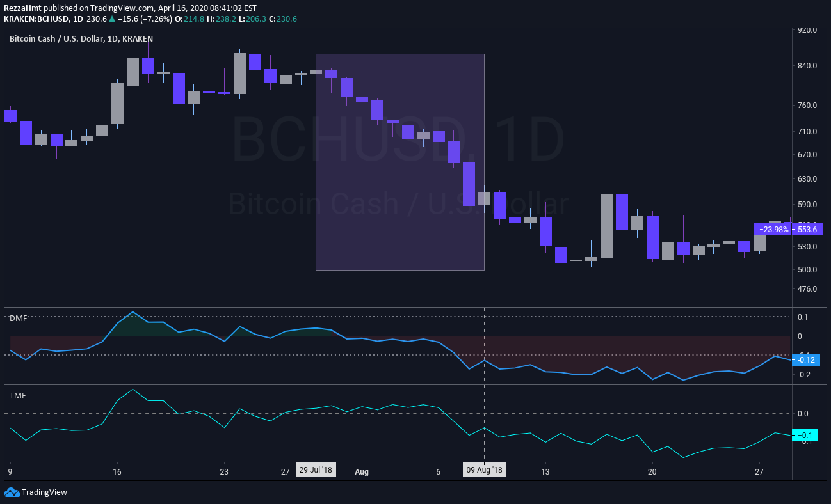Click the 760.0 price axis label
The image size is (831, 504).
click(x=807, y=106)
